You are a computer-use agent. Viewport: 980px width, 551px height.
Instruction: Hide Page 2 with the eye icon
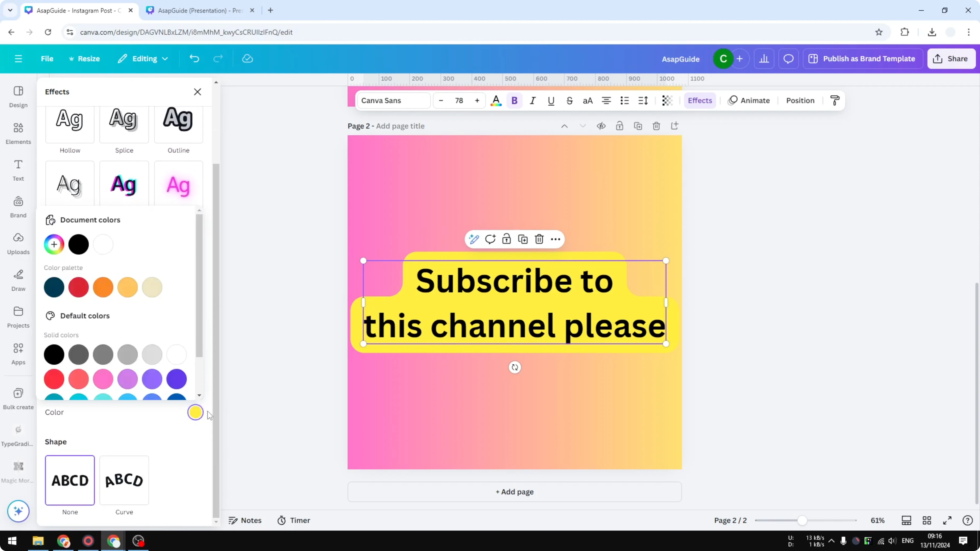pos(601,126)
